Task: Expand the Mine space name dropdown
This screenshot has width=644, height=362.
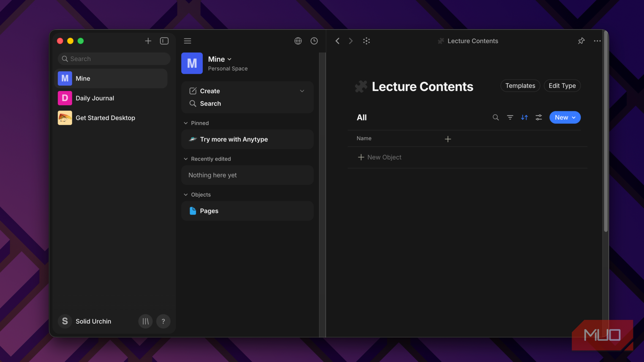Action: coord(229,59)
